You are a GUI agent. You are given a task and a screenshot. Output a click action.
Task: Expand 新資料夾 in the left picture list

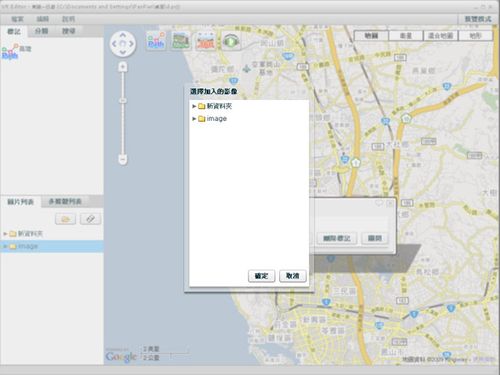[5, 234]
